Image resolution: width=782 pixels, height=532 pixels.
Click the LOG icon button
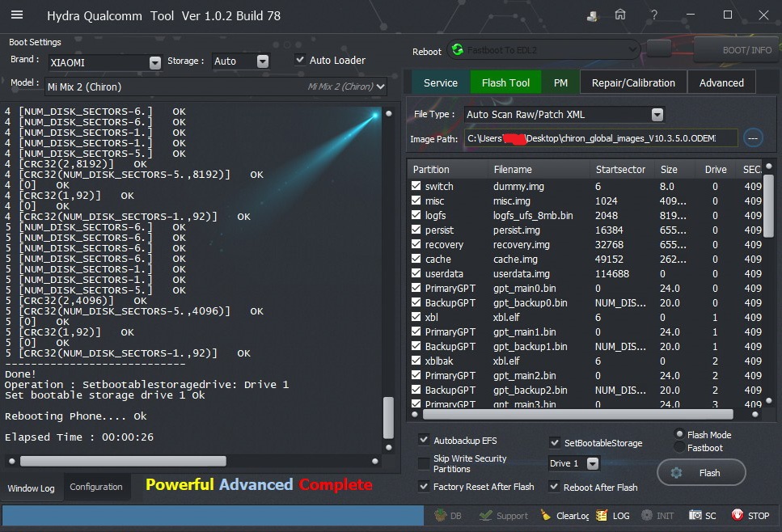613,516
